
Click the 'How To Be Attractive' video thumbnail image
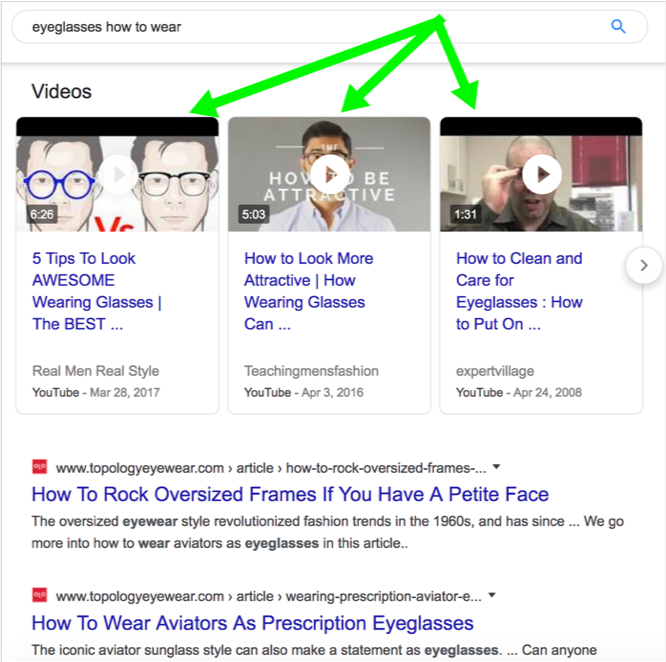coord(329,175)
